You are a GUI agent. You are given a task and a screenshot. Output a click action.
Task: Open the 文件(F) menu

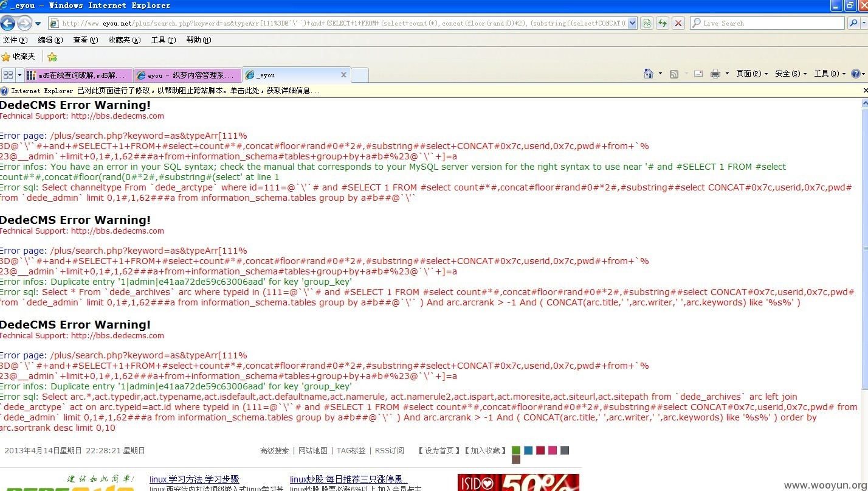[15, 40]
